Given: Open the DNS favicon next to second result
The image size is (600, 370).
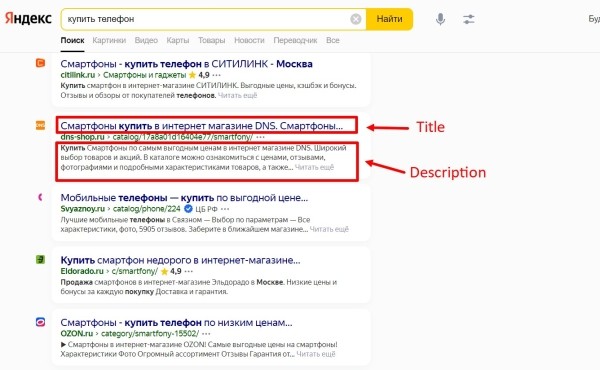Looking at the screenshot, I should coord(40,125).
